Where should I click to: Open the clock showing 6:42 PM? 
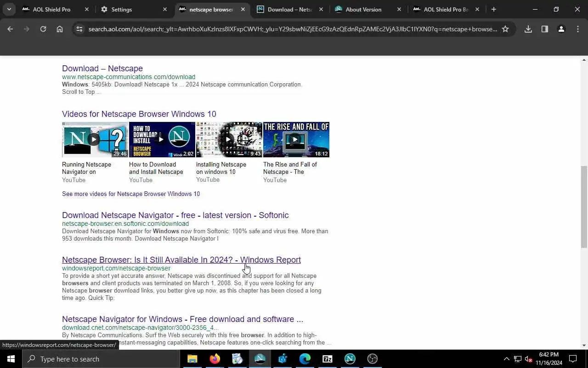coord(549,359)
